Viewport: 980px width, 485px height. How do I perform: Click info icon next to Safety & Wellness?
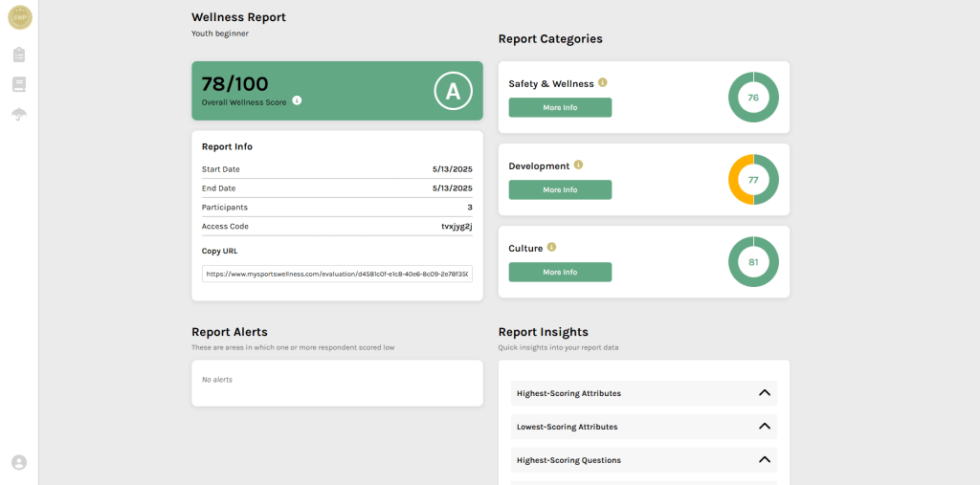[x=603, y=83]
